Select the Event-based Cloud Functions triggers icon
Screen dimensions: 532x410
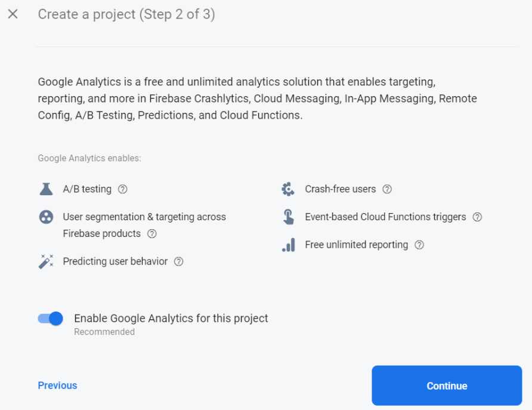coord(287,217)
